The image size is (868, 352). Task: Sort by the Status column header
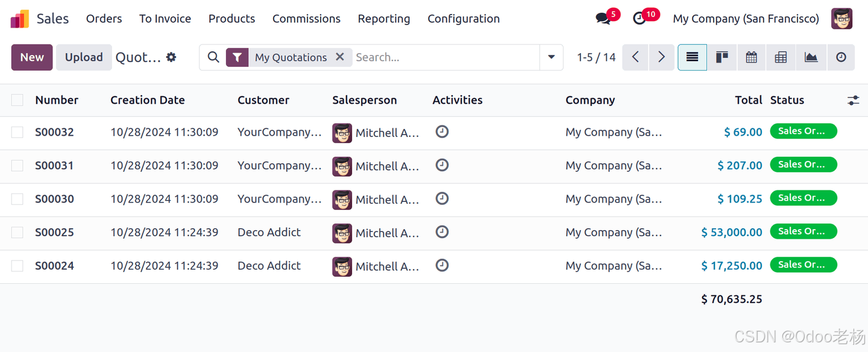pos(787,100)
